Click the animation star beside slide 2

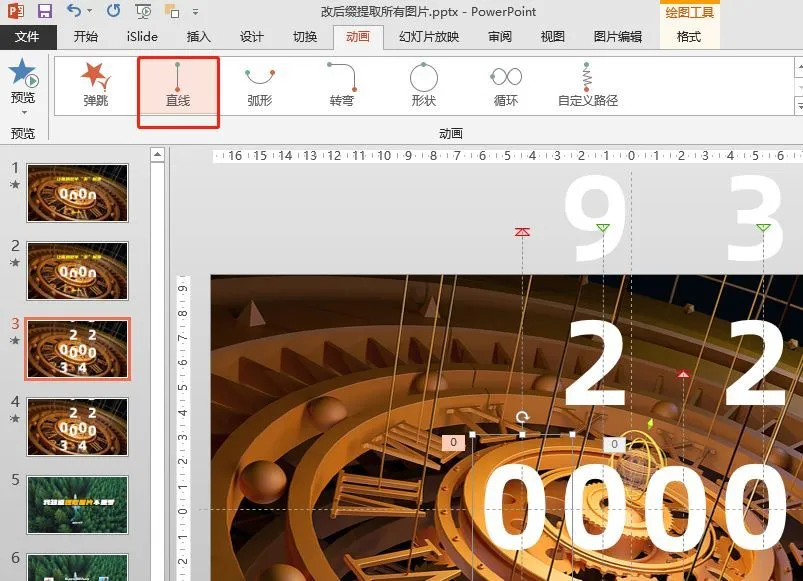(x=15, y=263)
